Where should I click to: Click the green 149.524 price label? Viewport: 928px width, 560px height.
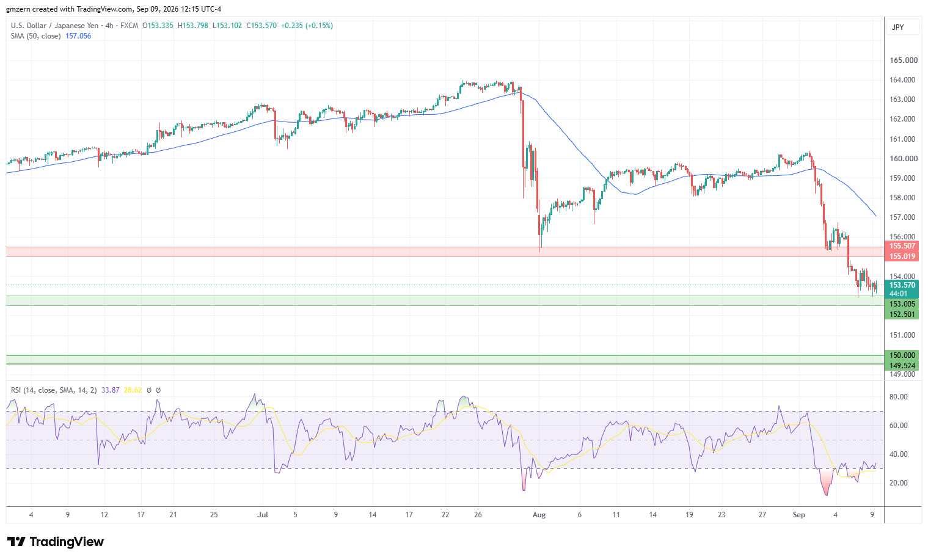[902, 366]
